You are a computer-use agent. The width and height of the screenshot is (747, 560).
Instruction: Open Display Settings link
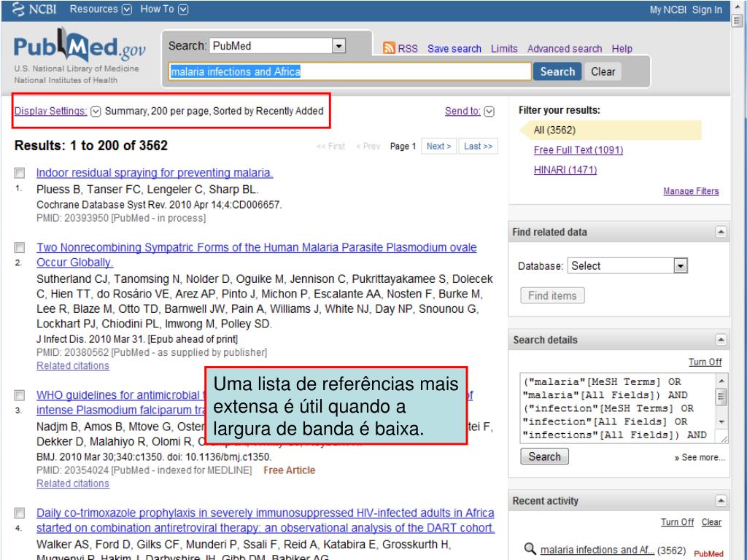(50, 111)
